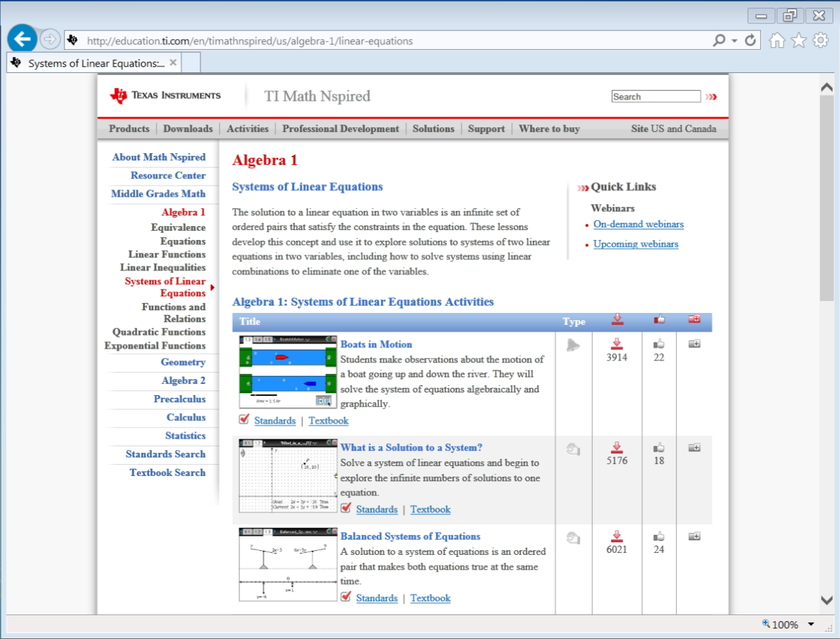The width and height of the screenshot is (840, 639).
Task: Click the Texas Instruments logo
Action: [166, 96]
